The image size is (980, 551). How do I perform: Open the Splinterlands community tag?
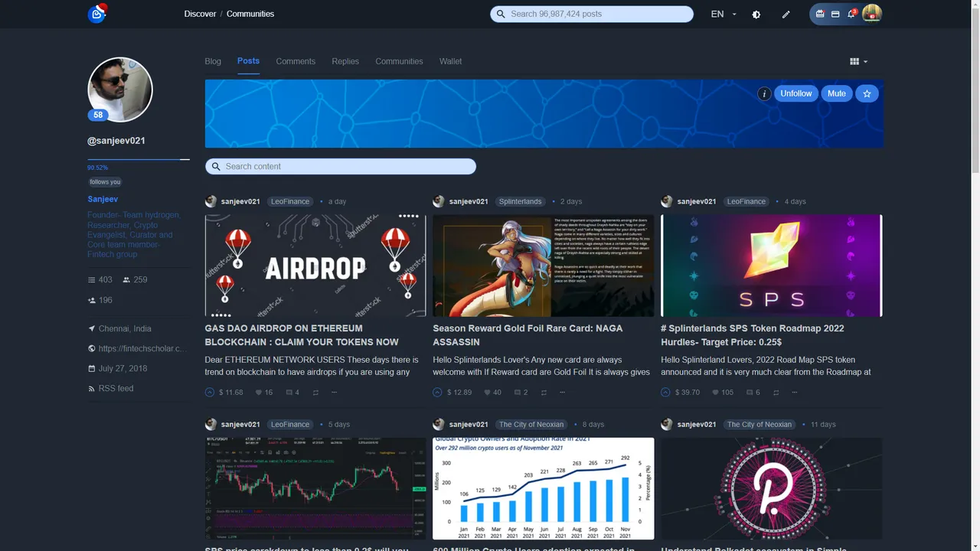tap(520, 201)
